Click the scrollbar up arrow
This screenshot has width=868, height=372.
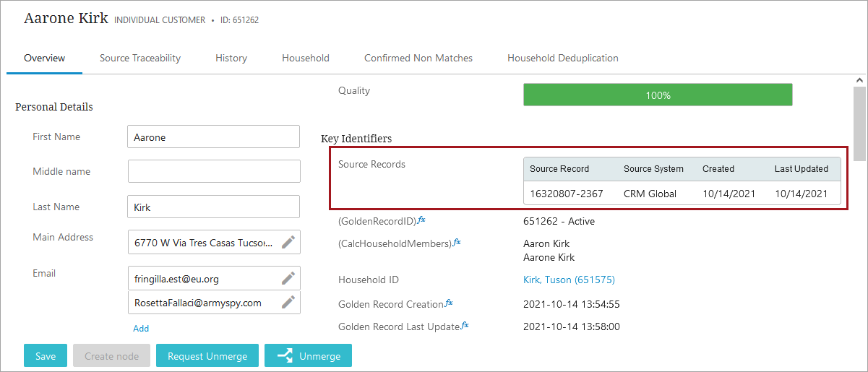coord(859,80)
